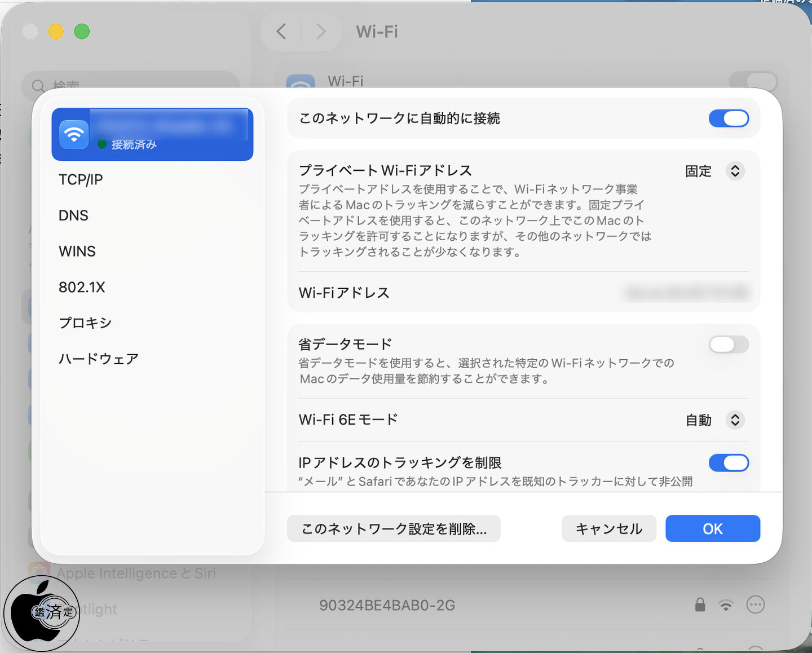The image size is (812, 653).
Task: Disable このネットワークに自動的に接続 toggle
Action: pyautogui.click(x=729, y=118)
